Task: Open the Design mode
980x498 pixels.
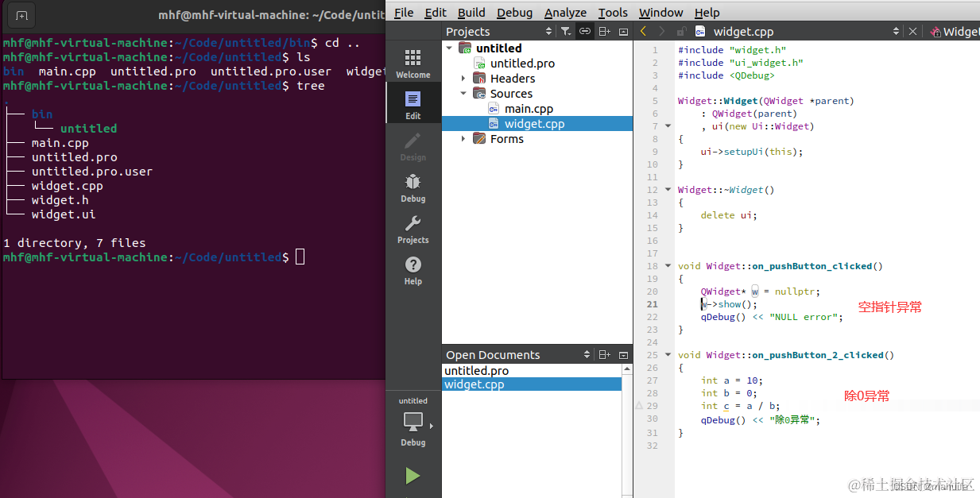Action: (x=413, y=145)
